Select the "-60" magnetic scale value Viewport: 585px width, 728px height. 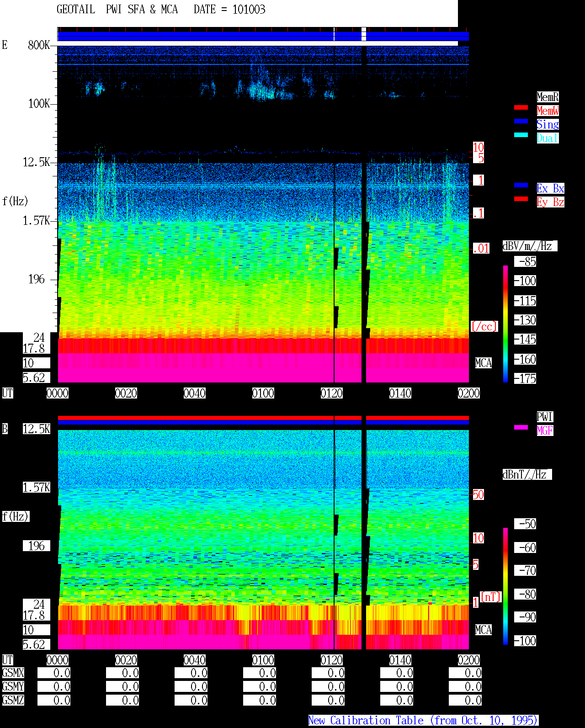coord(525,547)
